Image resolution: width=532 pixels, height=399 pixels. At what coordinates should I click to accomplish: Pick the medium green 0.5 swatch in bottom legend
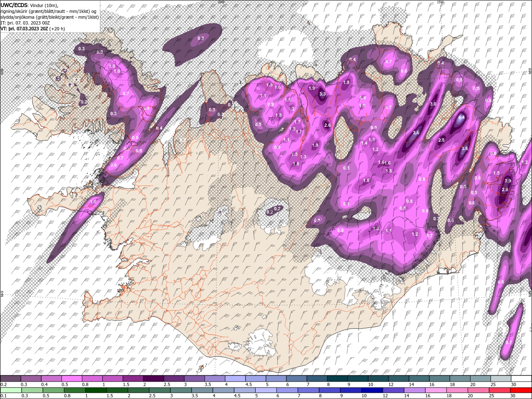(x=53, y=390)
